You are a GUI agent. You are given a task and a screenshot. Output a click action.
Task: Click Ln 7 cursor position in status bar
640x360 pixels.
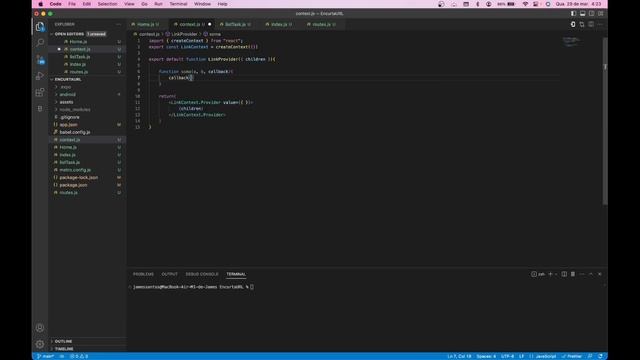click(x=459, y=356)
